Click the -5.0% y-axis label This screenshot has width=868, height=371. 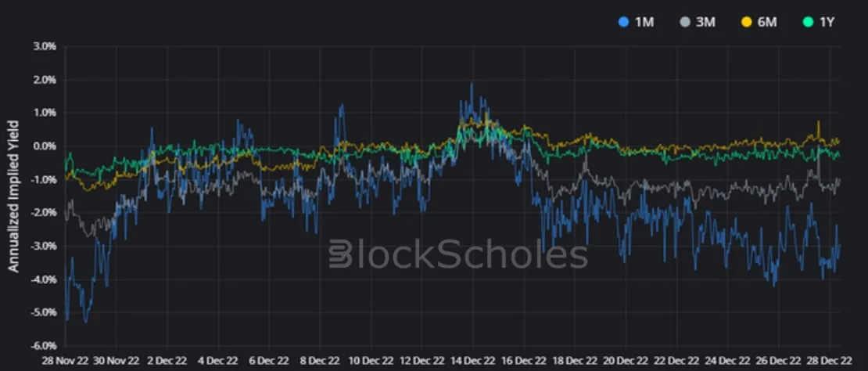click(43, 312)
